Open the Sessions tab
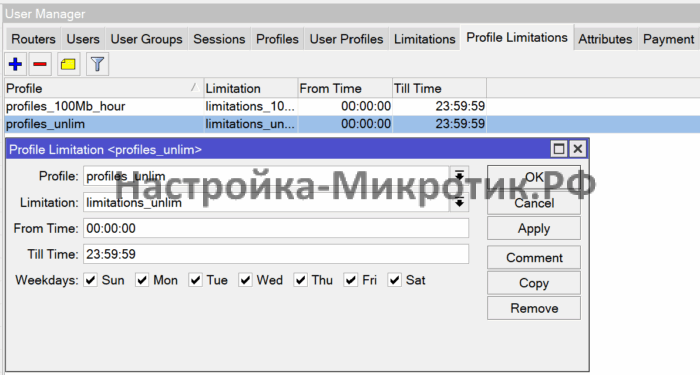The width and height of the screenshot is (700, 375). (219, 39)
